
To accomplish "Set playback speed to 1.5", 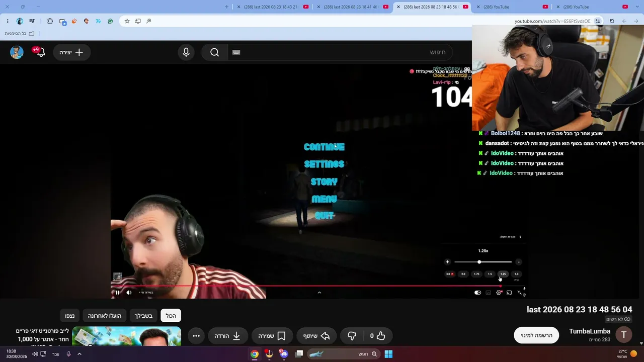I will (490, 274).
